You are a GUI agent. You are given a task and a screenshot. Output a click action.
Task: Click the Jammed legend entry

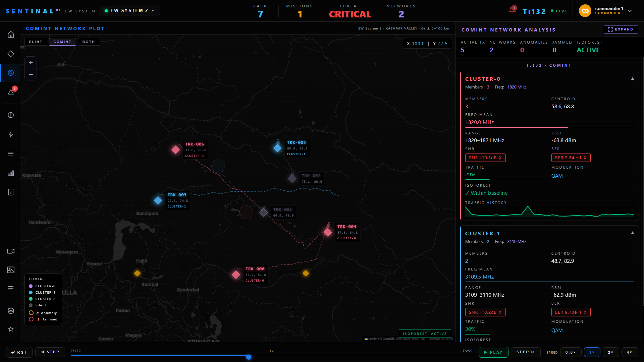coord(43,319)
